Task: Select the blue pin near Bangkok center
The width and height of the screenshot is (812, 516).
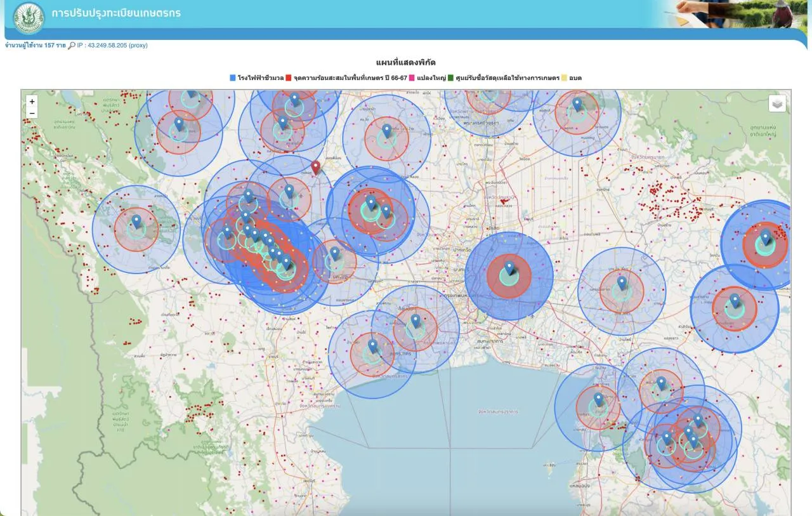Action: pyautogui.click(x=509, y=268)
